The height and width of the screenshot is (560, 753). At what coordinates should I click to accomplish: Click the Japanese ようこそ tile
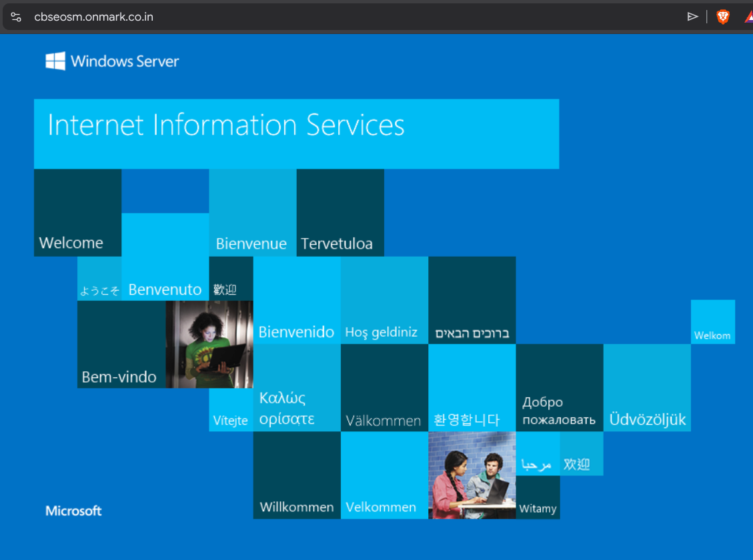[x=99, y=278]
